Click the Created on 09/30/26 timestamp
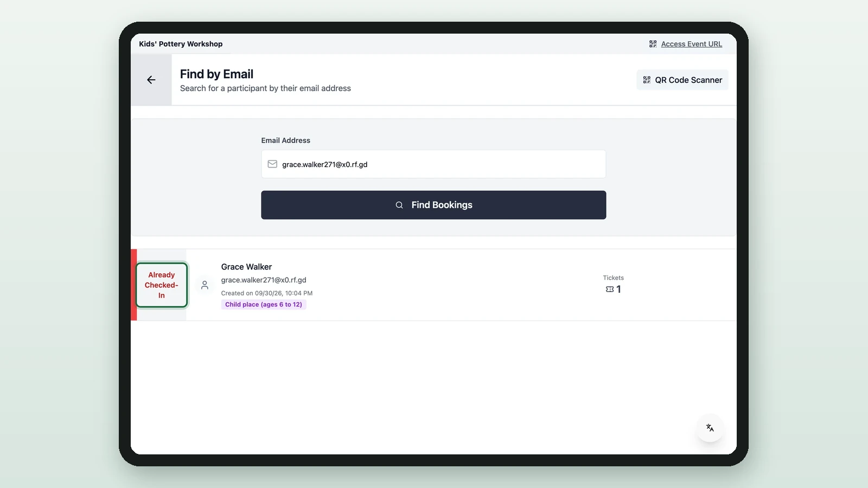The width and height of the screenshot is (868, 488). click(x=267, y=293)
